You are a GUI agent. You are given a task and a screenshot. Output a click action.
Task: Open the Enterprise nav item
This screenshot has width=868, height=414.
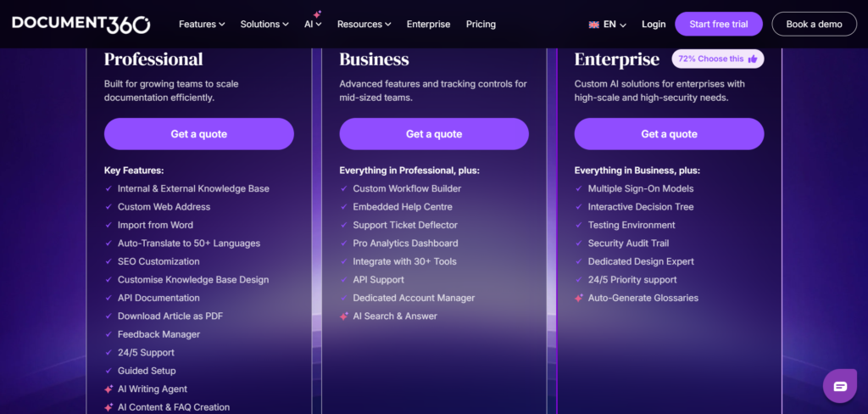click(428, 25)
